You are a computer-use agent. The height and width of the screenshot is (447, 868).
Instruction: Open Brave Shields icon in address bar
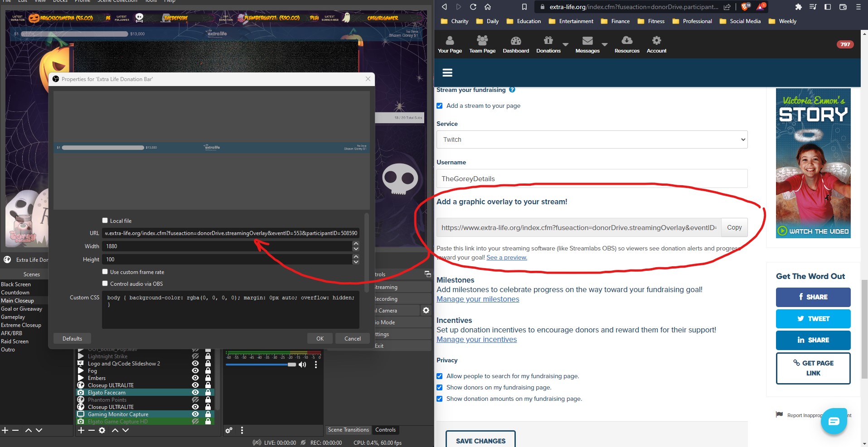click(745, 6)
